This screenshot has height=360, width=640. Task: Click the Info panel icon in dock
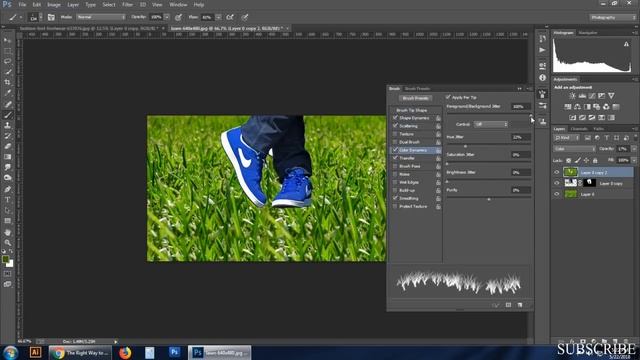coord(542,78)
